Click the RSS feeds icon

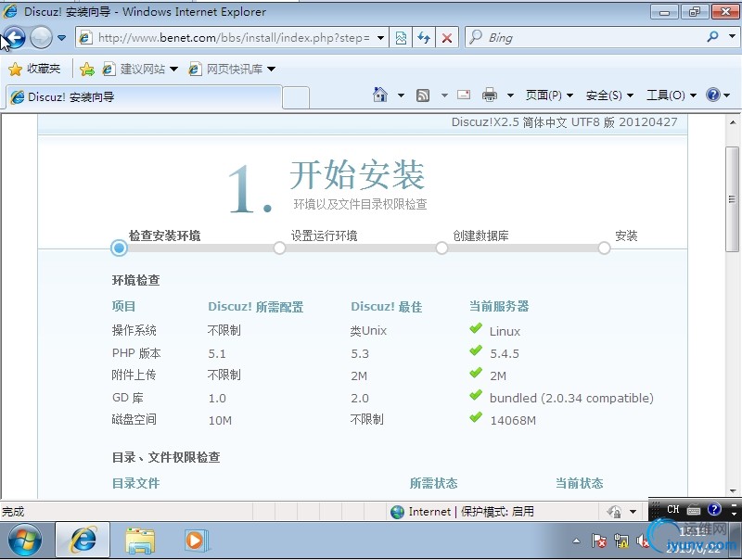tap(423, 95)
